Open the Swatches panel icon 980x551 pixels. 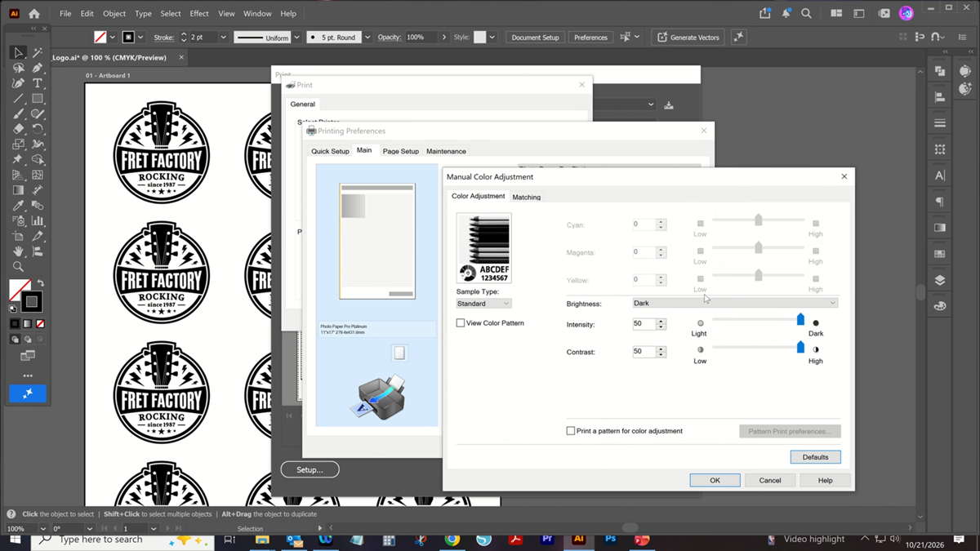940,254
